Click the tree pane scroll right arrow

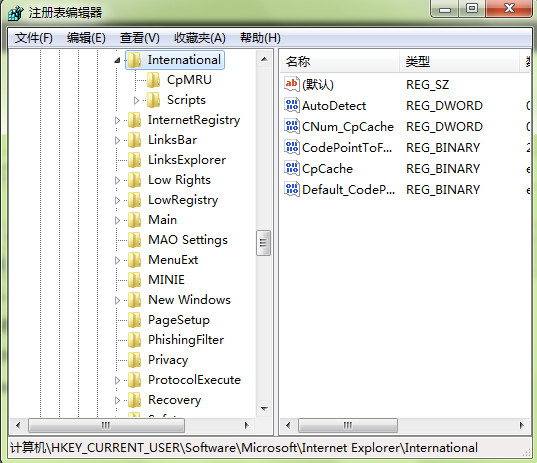click(x=246, y=426)
